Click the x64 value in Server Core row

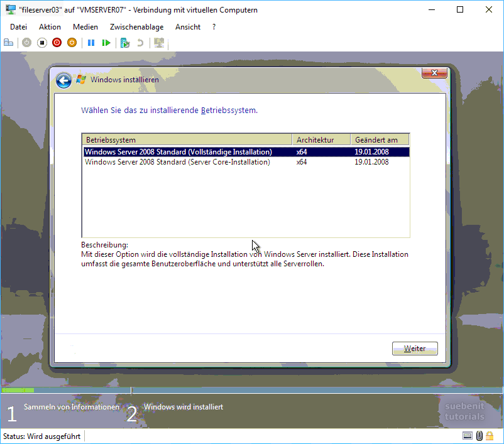point(302,162)
